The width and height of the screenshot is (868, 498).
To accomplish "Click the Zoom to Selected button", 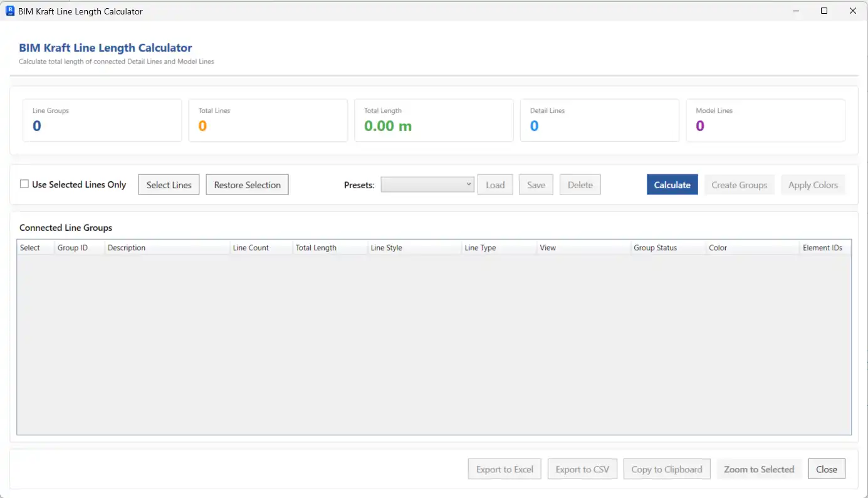I will point(759,469).
